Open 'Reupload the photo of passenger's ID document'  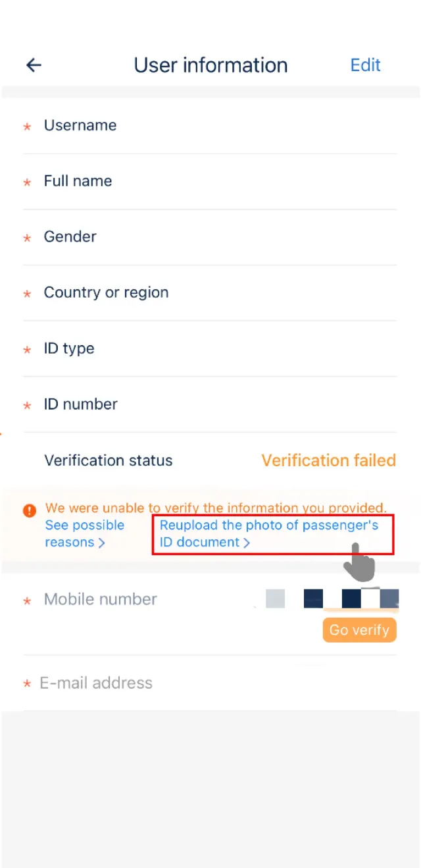coord(269,533)
